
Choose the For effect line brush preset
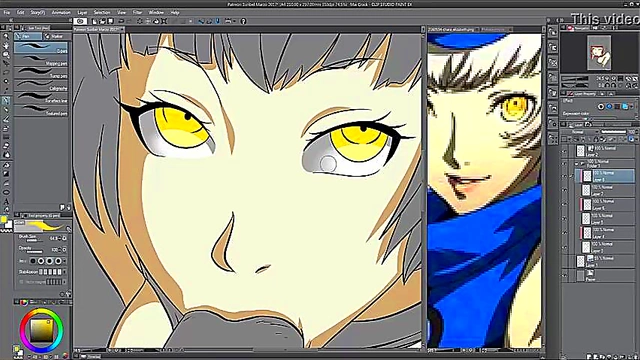[41, 98]
